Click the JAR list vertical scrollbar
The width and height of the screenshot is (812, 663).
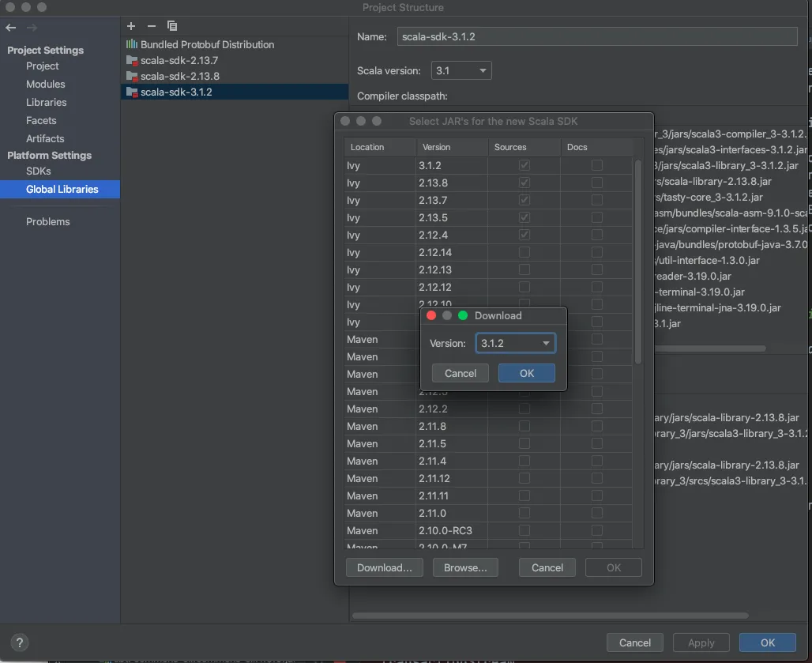tap(638, 261)
